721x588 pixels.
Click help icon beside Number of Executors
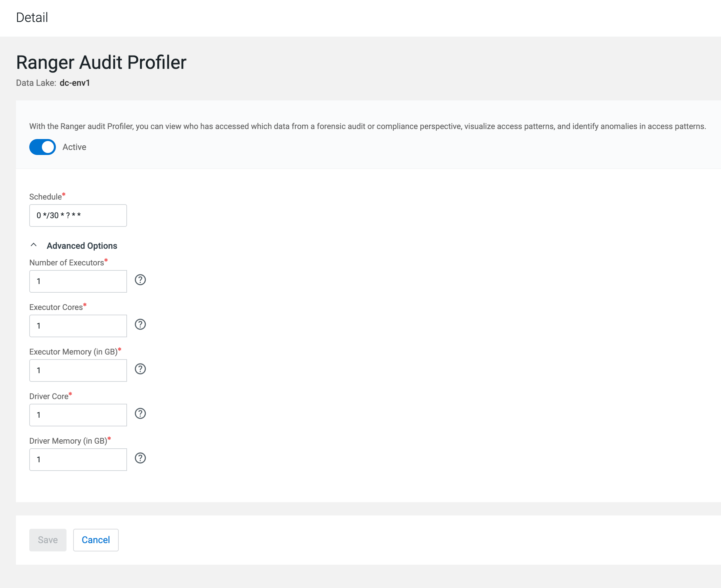tap(140, 280)
